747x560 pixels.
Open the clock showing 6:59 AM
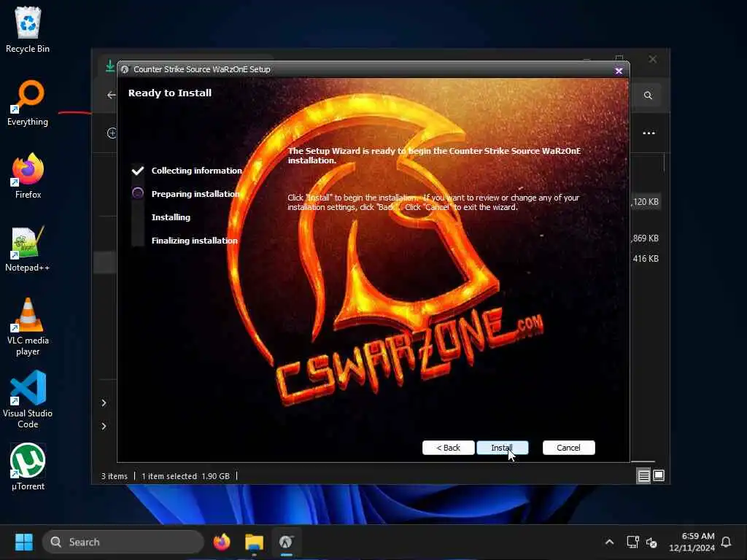click(x=692, y=542)
